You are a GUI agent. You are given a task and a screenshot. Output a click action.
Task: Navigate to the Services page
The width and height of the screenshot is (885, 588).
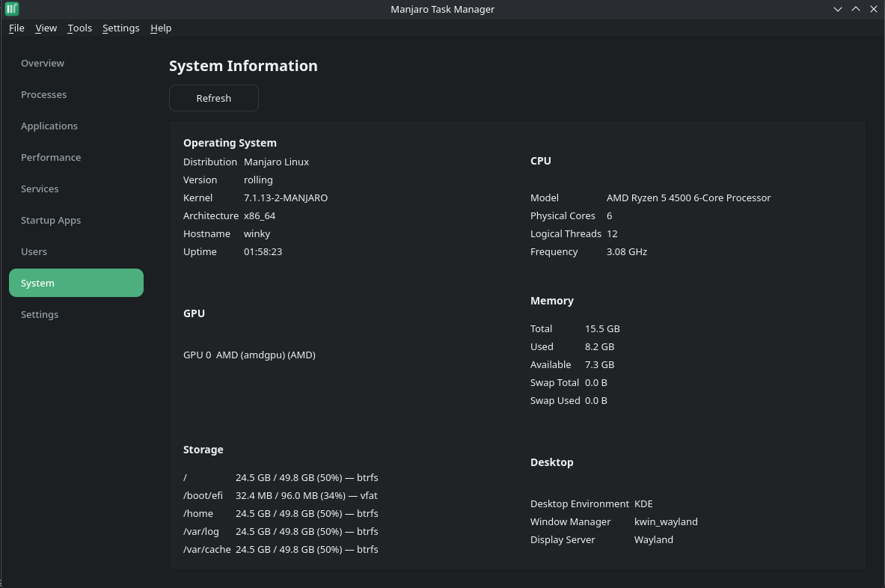tap(76, 189)
